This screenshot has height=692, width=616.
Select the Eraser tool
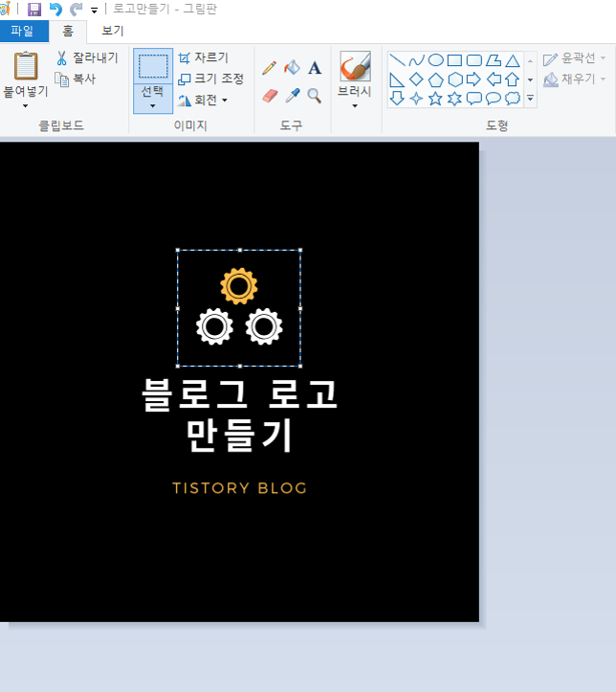(x=270, y=96)
